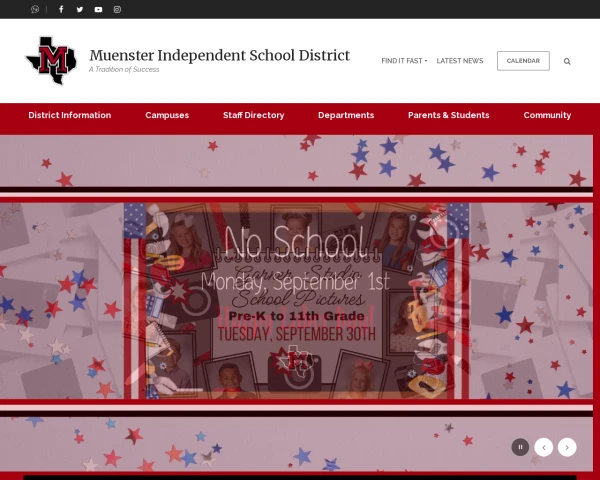Click the Calendar button
600x480 pixels.
click(523, 61)
